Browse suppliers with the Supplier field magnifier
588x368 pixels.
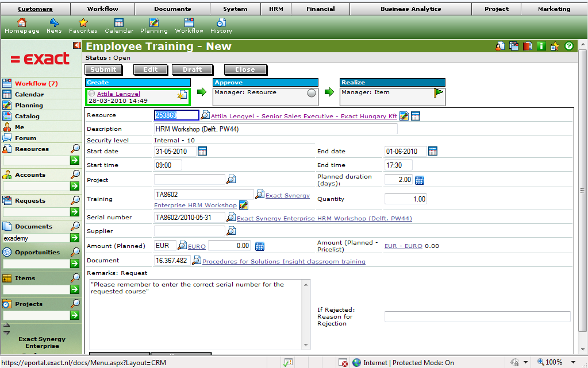click(232, 231)
